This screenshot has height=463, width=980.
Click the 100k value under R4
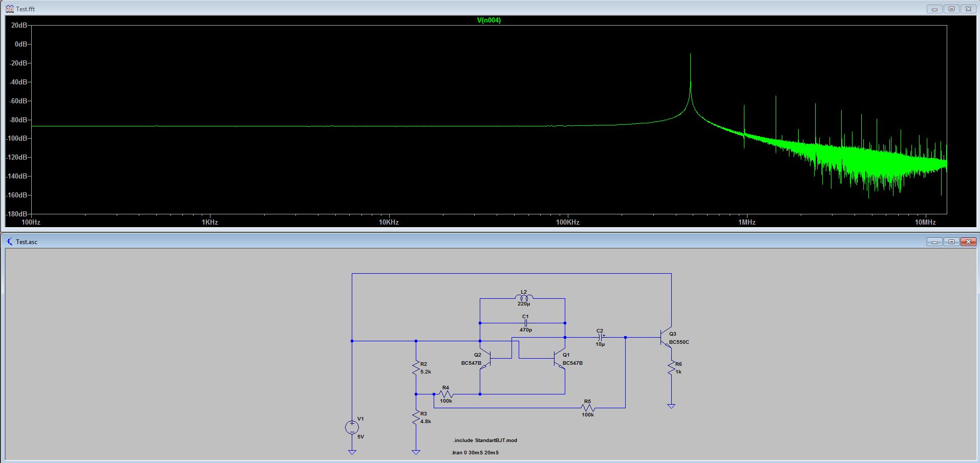[446, 401]
